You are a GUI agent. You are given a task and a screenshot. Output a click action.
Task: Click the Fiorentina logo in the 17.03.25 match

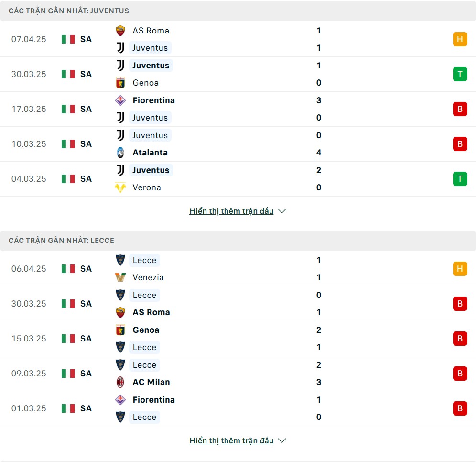pyautogui.click(x=120, y=100)
